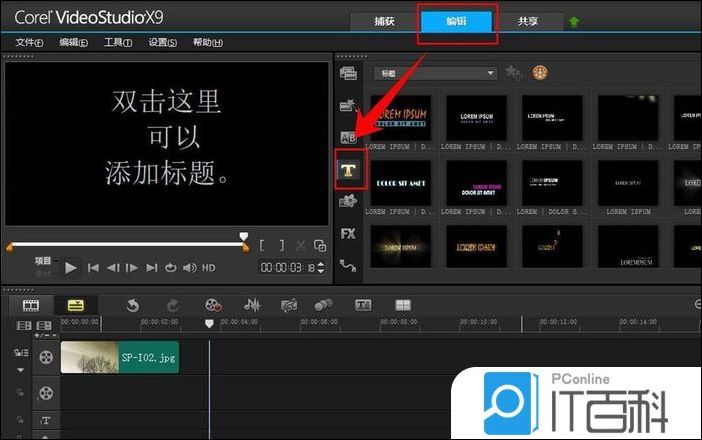Click the add to favorites star icon
Viewport: 702px width, 440px height.
coord(514,73)
